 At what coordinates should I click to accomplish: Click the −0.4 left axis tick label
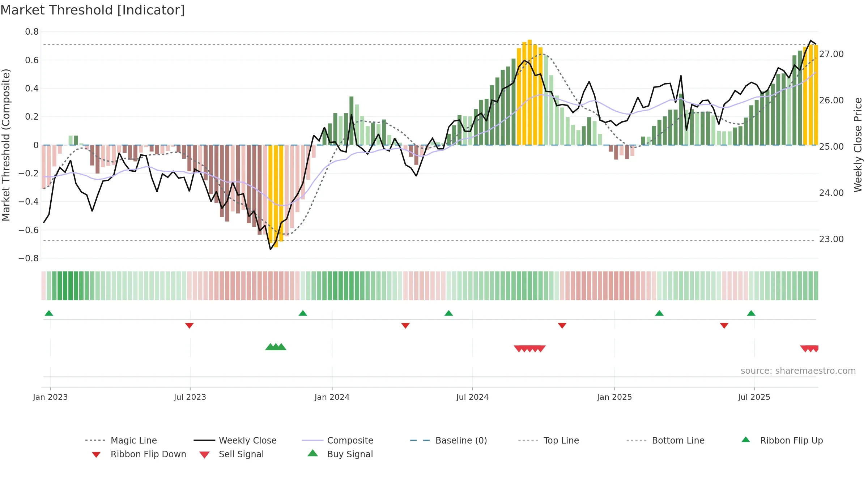pyautogui.click(x=28, y=202)
